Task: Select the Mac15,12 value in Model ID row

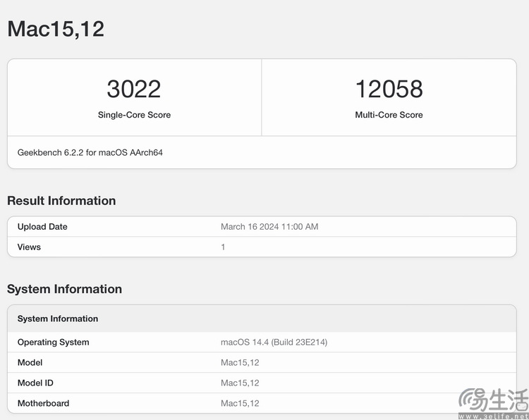Action: click(x=240, y=383)
